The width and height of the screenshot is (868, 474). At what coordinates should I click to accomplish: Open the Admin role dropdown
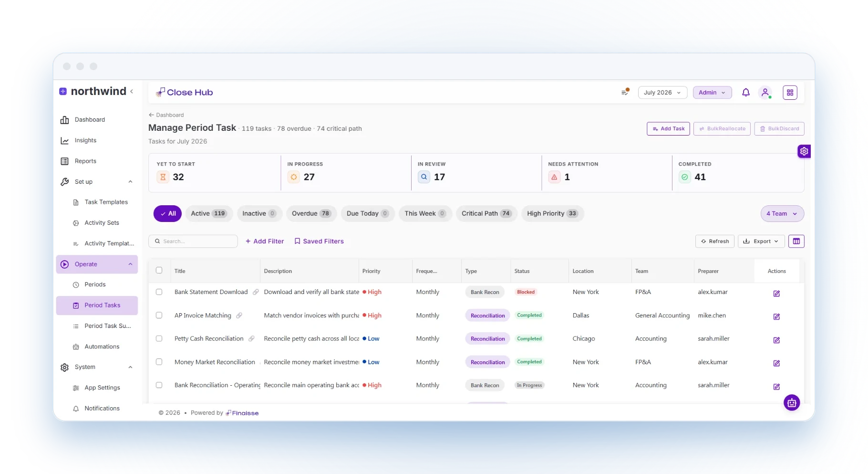tap(712, 93)
